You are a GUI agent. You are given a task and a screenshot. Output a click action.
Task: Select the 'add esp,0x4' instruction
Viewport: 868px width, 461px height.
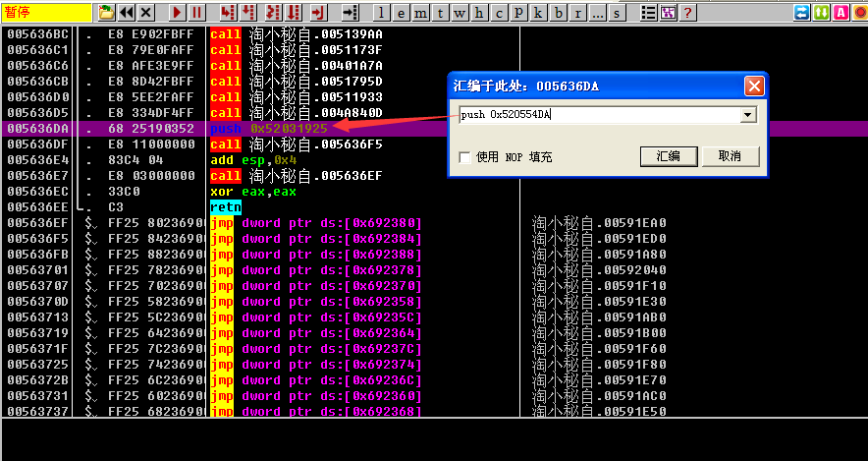coord(253,160)
